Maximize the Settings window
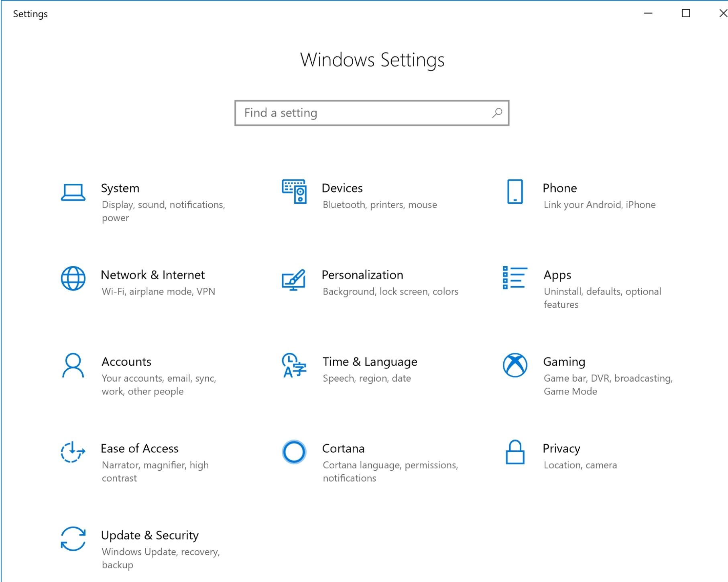 (686, 13)
